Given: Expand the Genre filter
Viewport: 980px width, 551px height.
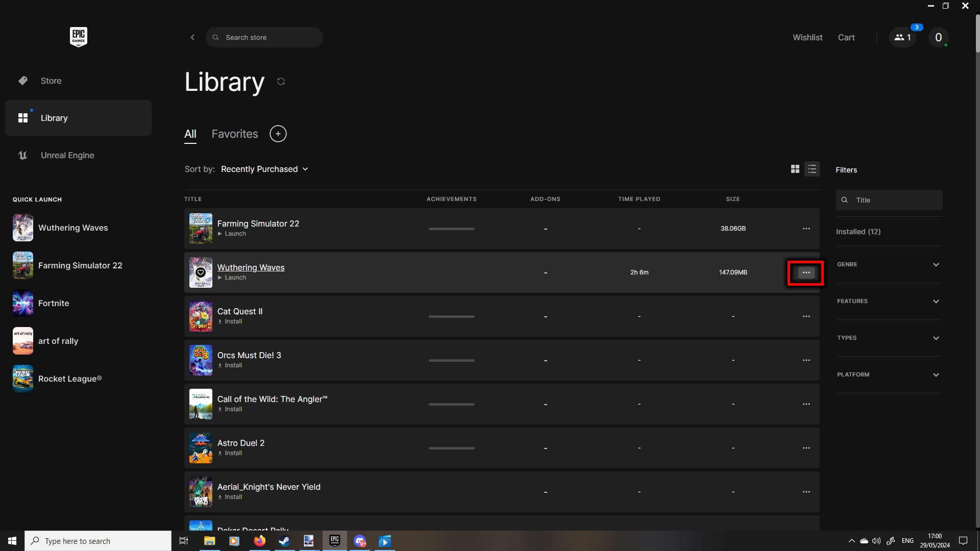Looking at the screenshot, I should coord(889,264).
